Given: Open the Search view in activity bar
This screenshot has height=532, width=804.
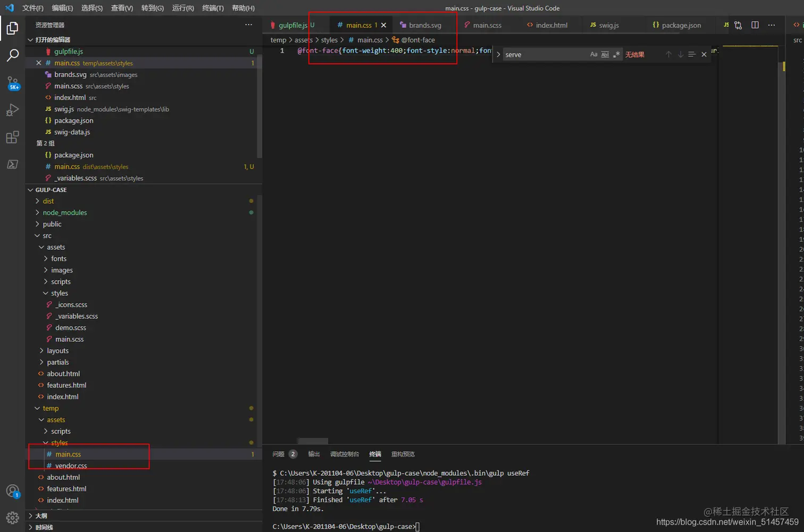Looking at the screenshot, I should (12, 55).
